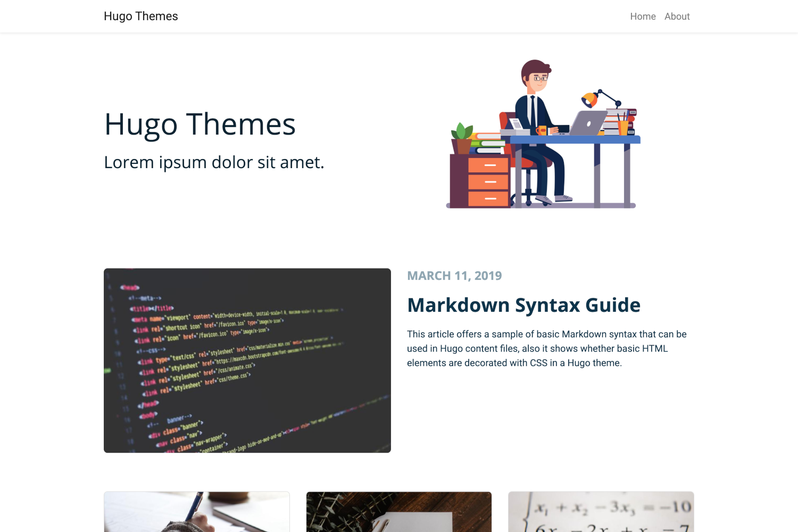Select the Lorem ipsum dolor sit amet subtitle
The width and height of the screenshot is (798, 532).
point(214,162)
